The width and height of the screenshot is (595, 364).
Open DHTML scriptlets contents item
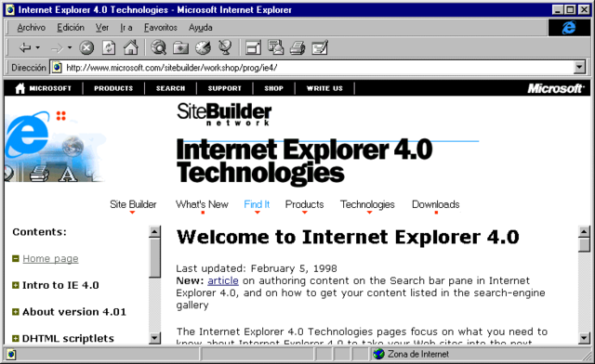[x=68, y=338]
